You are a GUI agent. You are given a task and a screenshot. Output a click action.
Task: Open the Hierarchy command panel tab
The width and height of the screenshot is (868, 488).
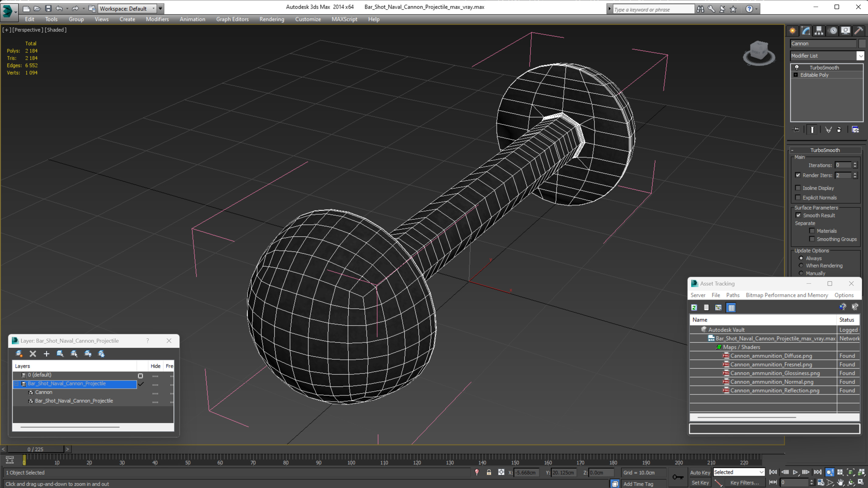click(819, 31)
